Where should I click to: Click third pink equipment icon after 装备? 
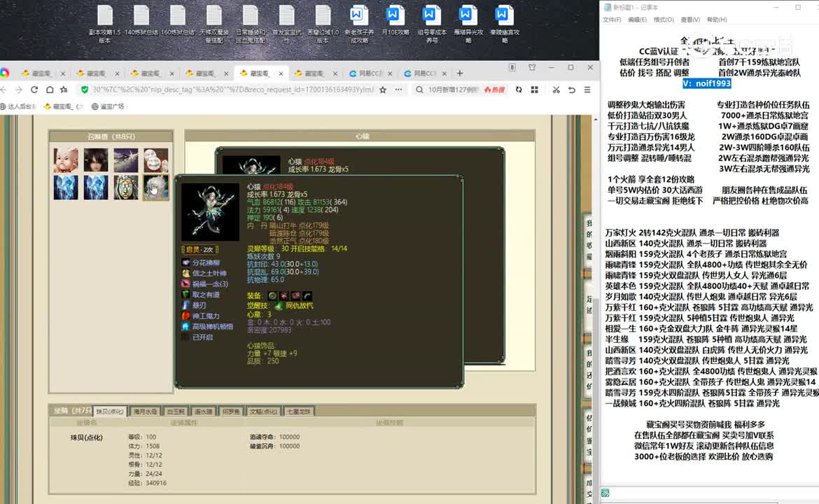[295, 295]
